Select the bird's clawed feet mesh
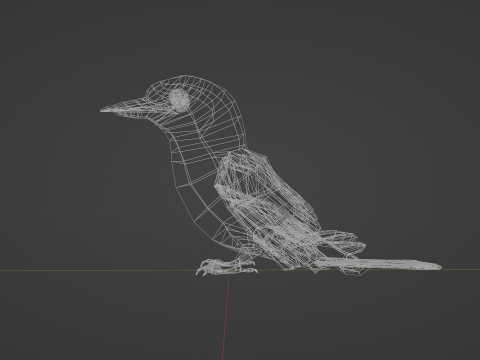 click(226, 267)
